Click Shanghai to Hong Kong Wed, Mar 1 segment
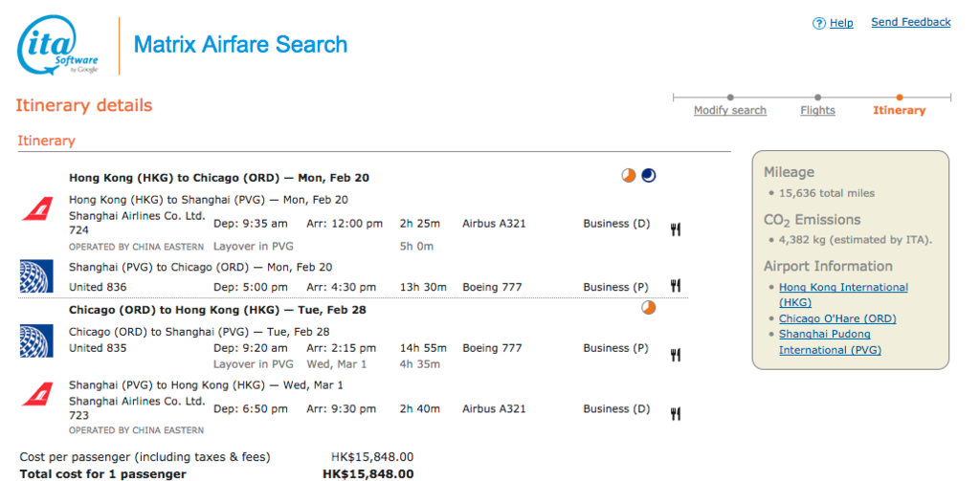 tap(206, 384)
